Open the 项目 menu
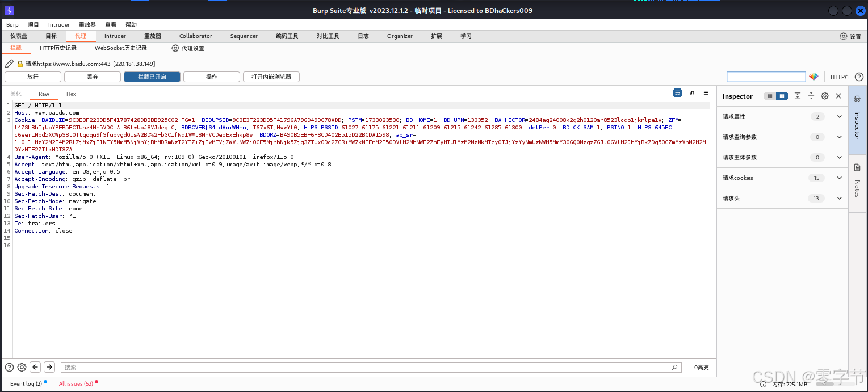The width and height of the screenshot is (868, 392). coord(33,25)
